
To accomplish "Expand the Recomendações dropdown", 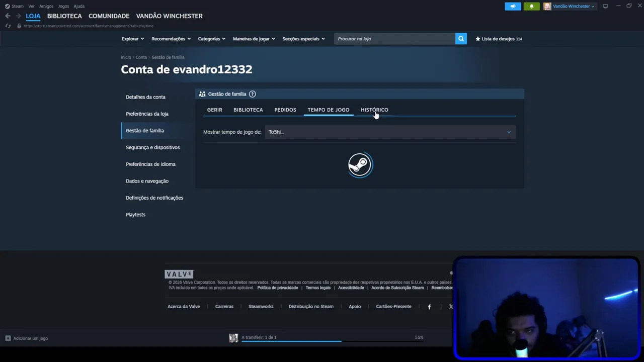I will point(171,39).
